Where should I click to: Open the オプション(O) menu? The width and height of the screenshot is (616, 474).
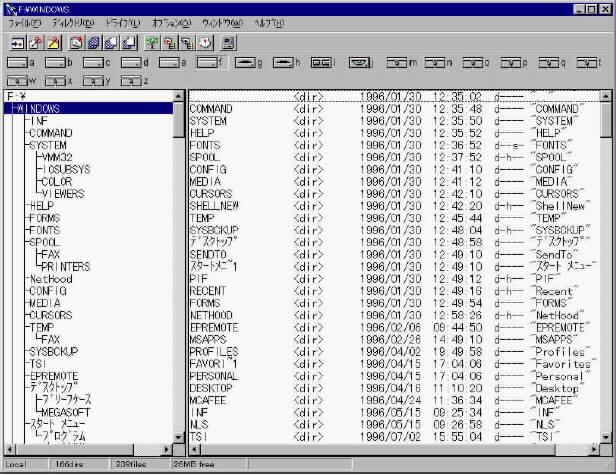pyautogui.click(x=174, y=22)
